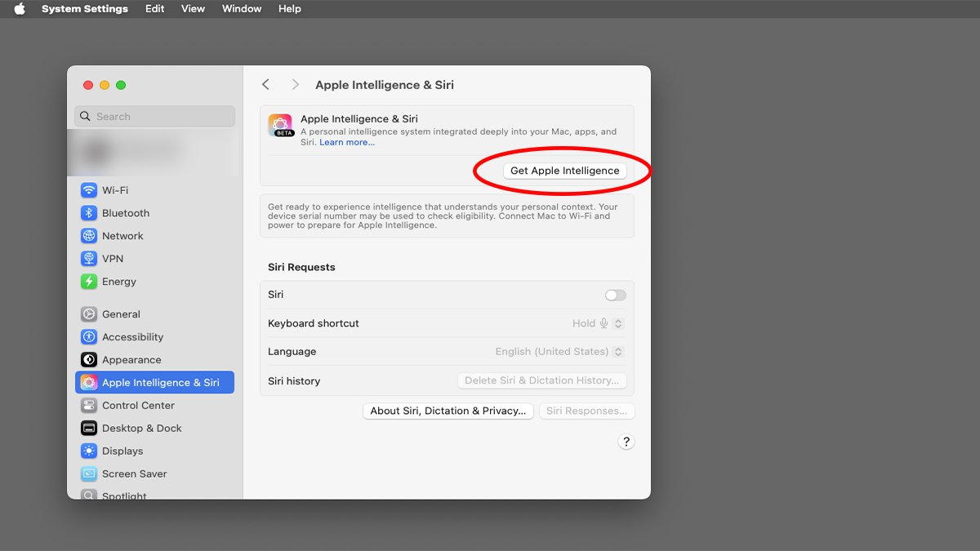Click the Apple Intelligence BETA icon

[x=281, y=126]
